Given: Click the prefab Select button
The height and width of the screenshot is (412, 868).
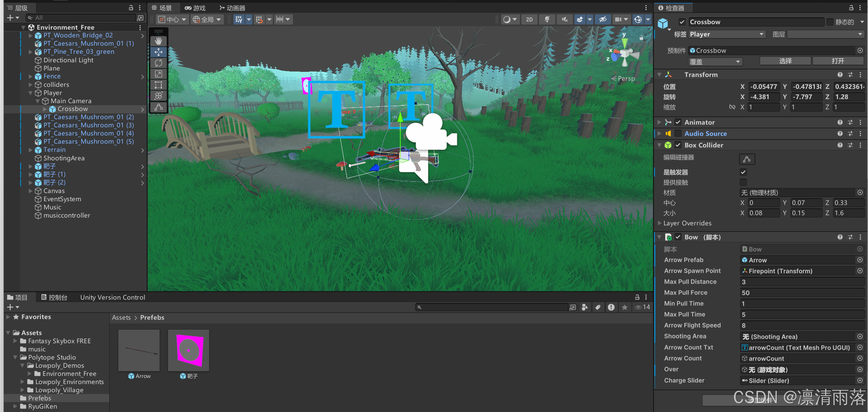Looking at the screenshot, I should coord(785,61).
